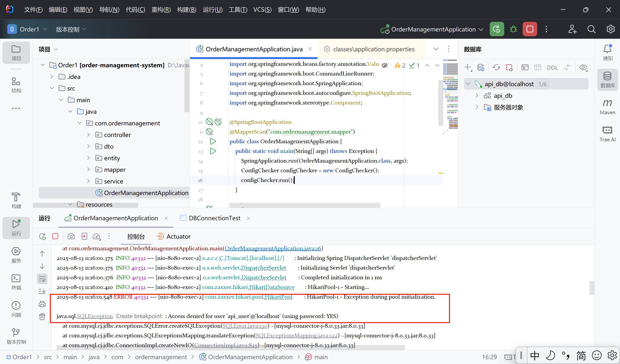Clear console output with trash icon
The width and height of the screenshot is (620, 364).
tap(42, 317)
